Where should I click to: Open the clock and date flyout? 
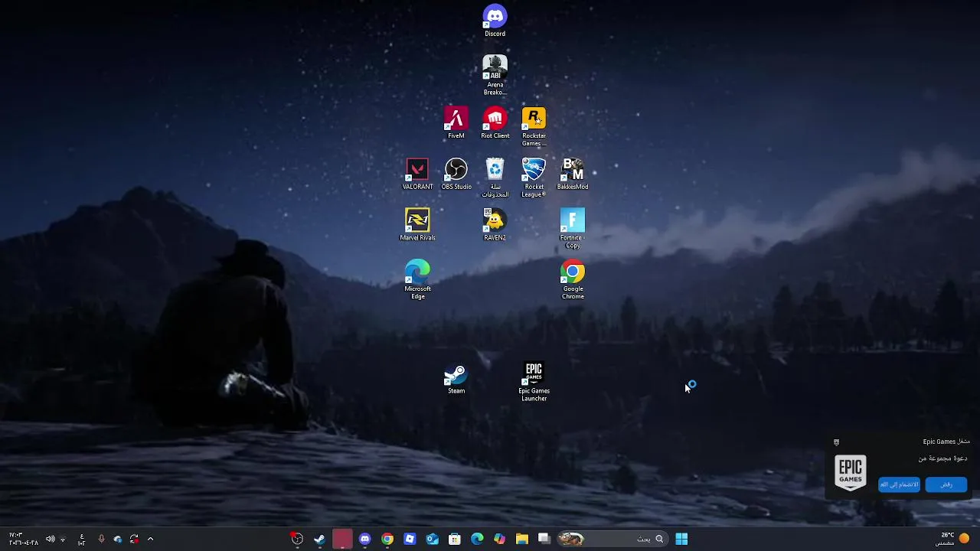pos(23,539)
